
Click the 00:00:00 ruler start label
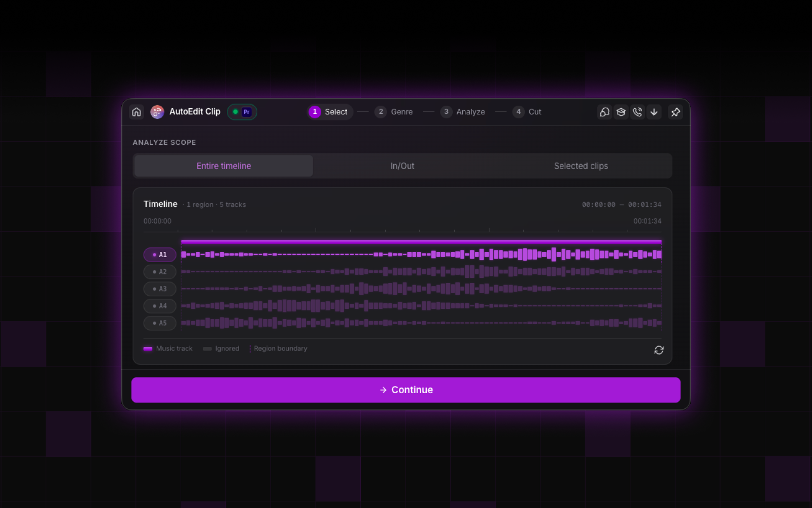click(157, 221)
